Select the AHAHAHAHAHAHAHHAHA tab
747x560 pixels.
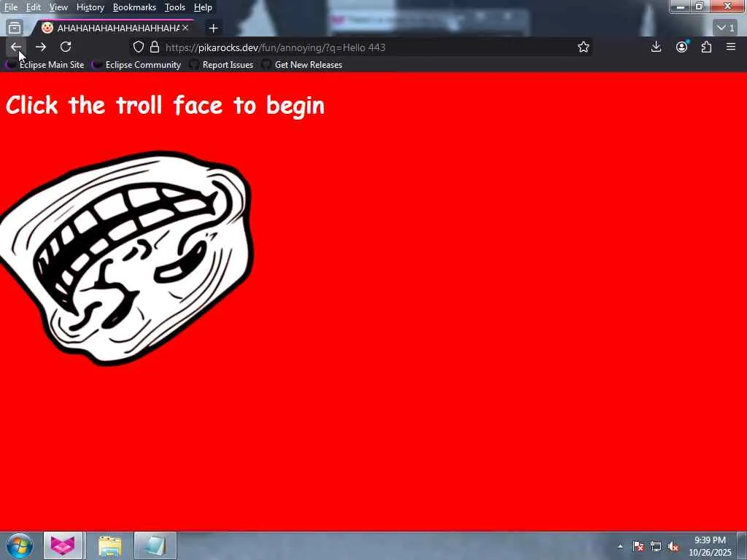click(x=115, y=28)
